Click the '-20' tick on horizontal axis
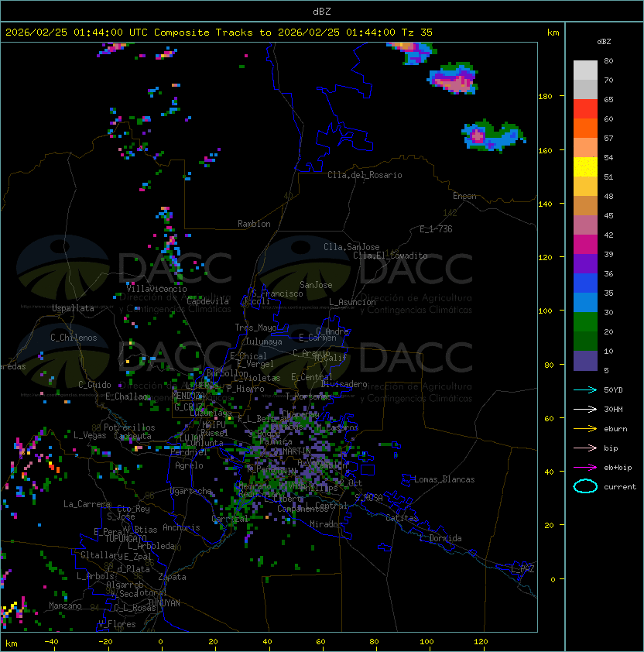 (x=105, y=642)
